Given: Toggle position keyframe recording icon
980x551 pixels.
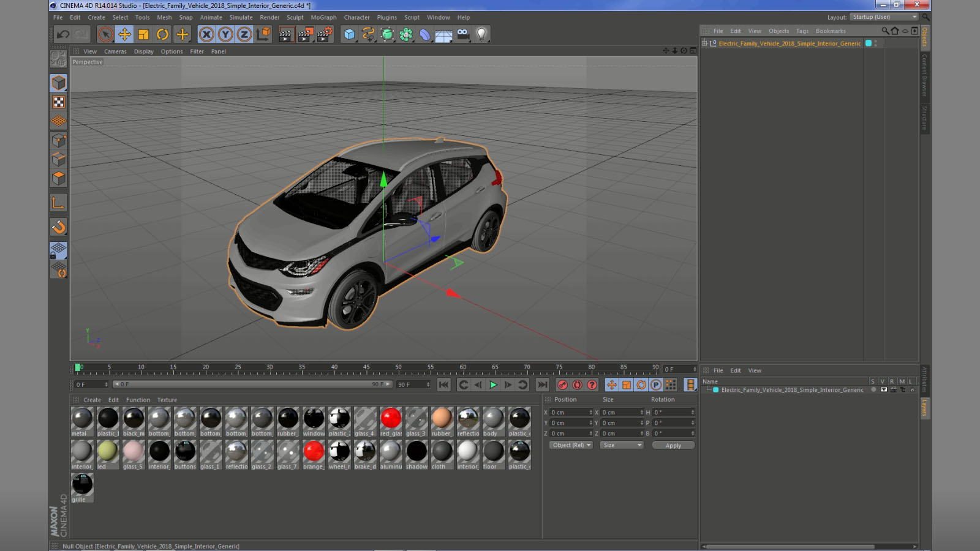Looking at the screenshot, I should (x=611, y=384).
